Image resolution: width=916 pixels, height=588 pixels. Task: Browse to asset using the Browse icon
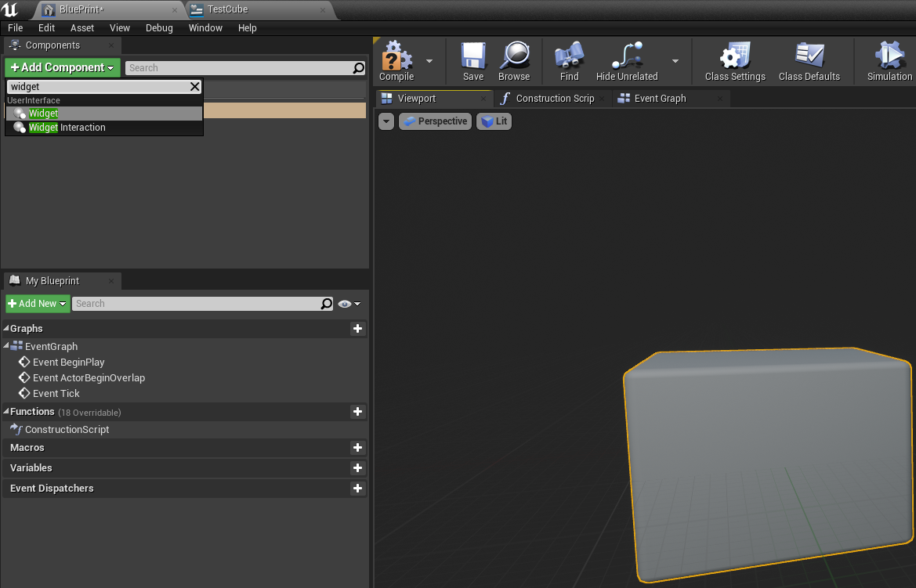(514, 61)
